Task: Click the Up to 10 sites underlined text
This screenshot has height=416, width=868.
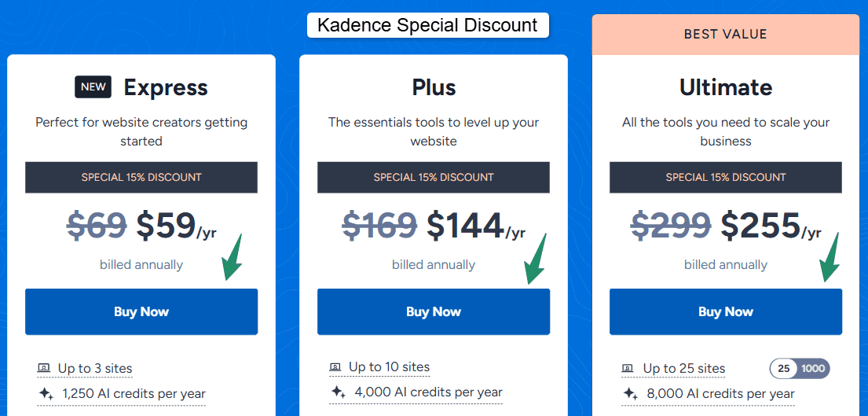Action: 389,366
